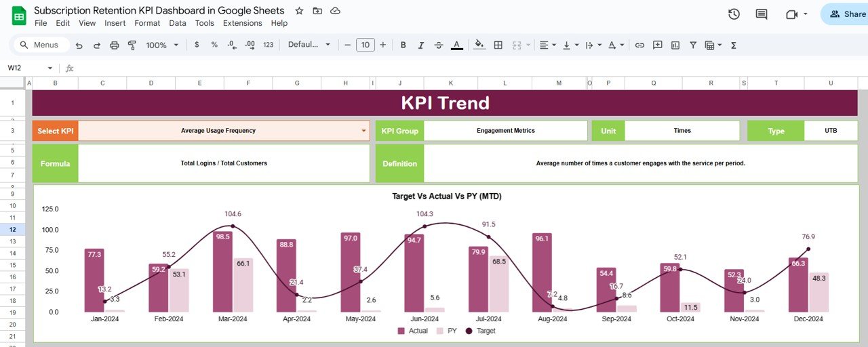
Task: Click the Actual legend entry
Action: pos(412,331)
